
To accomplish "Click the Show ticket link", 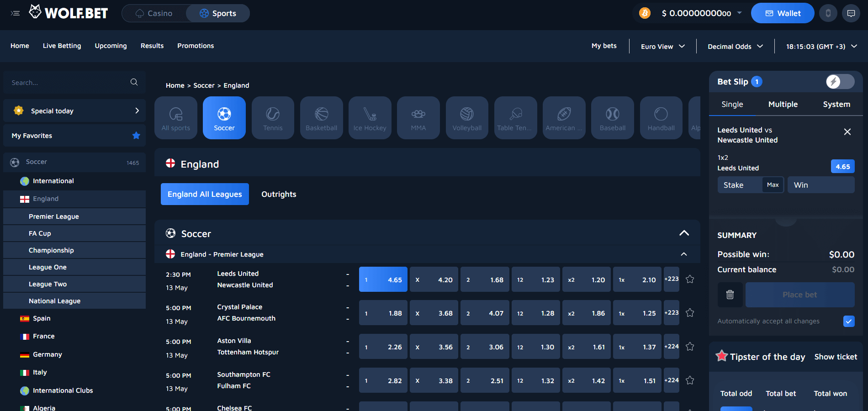I will coord(835,357).
